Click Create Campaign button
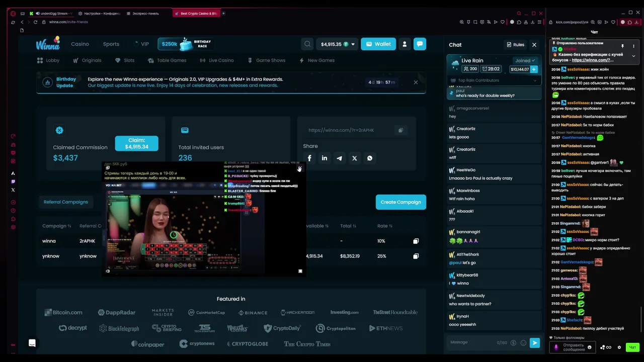 pyautogui.click(x=401, y=202)
